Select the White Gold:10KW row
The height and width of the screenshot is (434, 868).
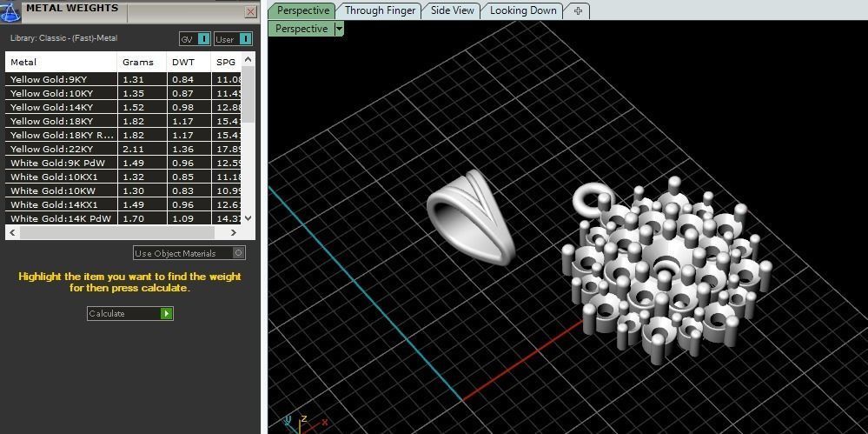pos(124,190)
